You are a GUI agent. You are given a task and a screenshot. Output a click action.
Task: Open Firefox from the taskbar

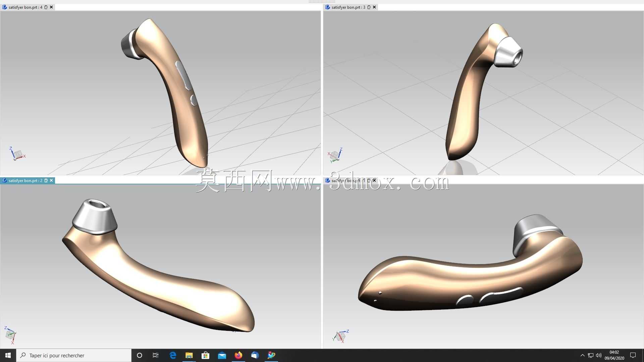[238, 355]
